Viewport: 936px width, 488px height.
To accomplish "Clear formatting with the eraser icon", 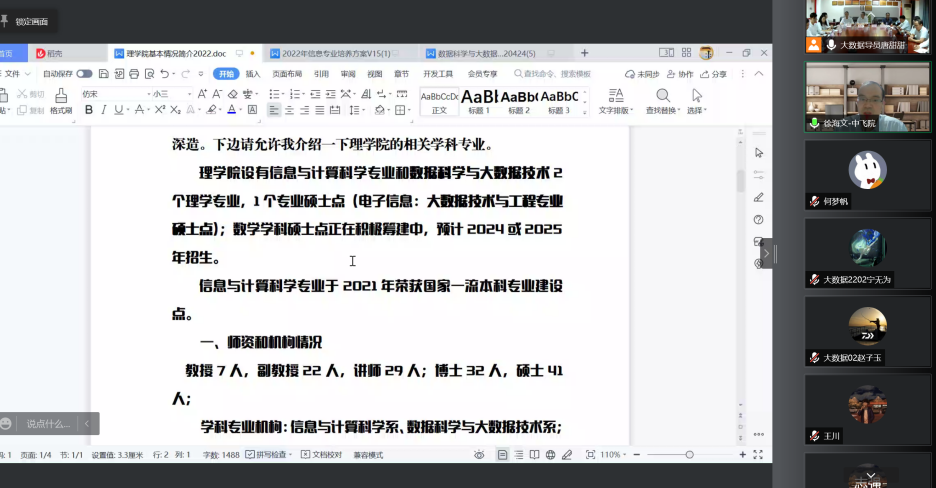I will 233,94.
